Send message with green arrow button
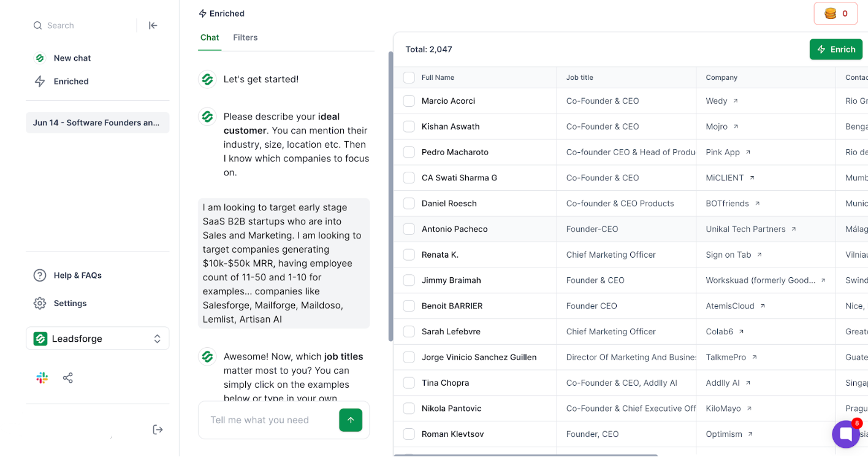The width and height of the screenshot is (868, 457). coord(351,420)
